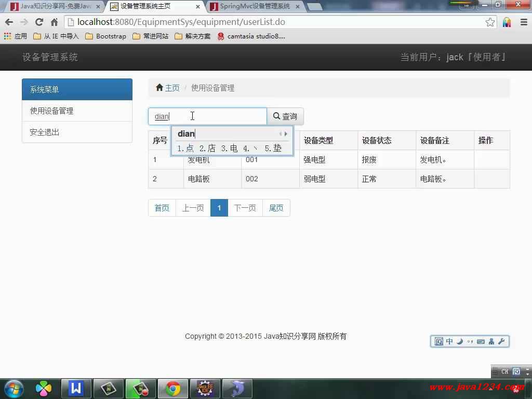The image size is (532, 399).
Task: Click the '主页' breadcrumb link
Action: 172,88
